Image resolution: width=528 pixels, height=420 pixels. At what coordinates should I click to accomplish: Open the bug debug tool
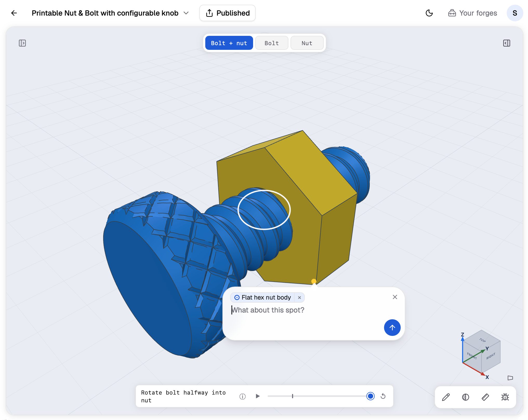pyautogui.click(x=505, y=397)
